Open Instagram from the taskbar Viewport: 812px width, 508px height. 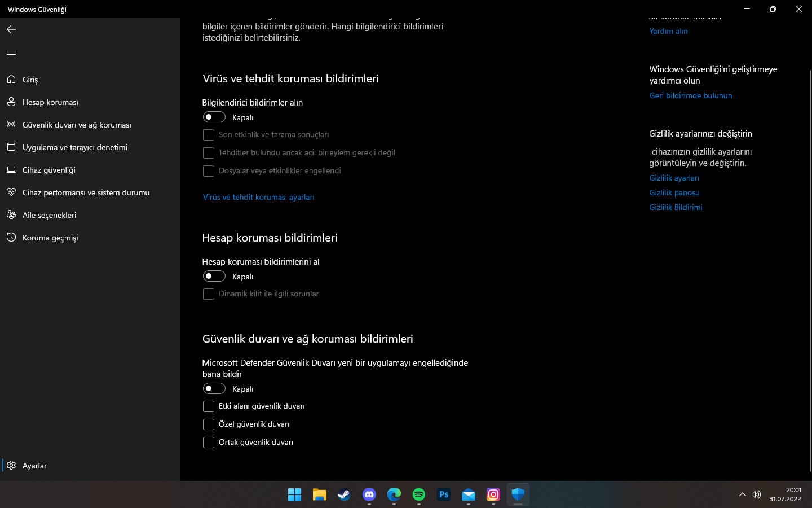(493, 494)
